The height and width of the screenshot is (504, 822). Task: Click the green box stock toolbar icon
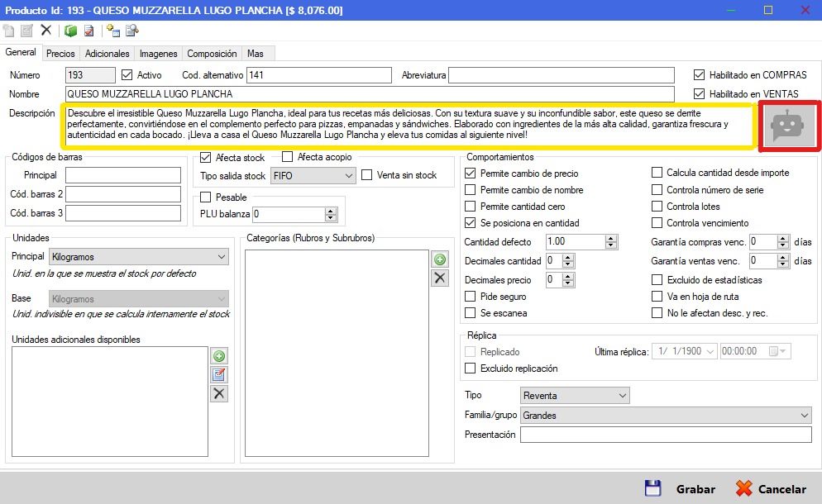(x=71, y=31)
